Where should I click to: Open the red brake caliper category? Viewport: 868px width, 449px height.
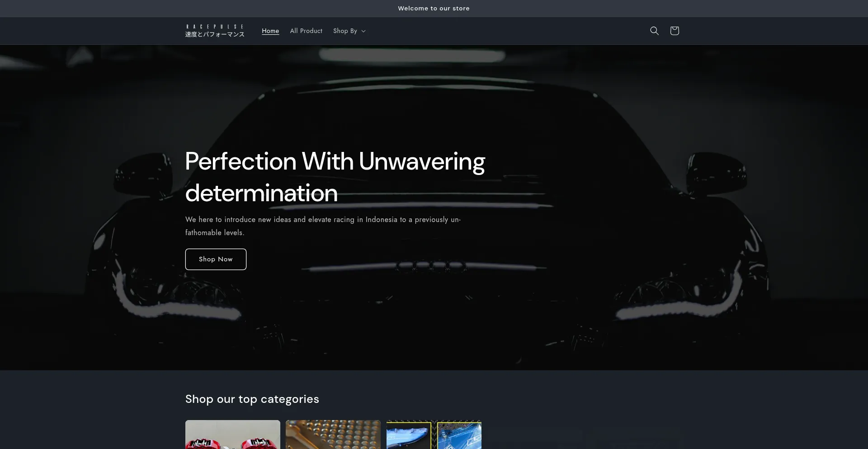[232, 435]
